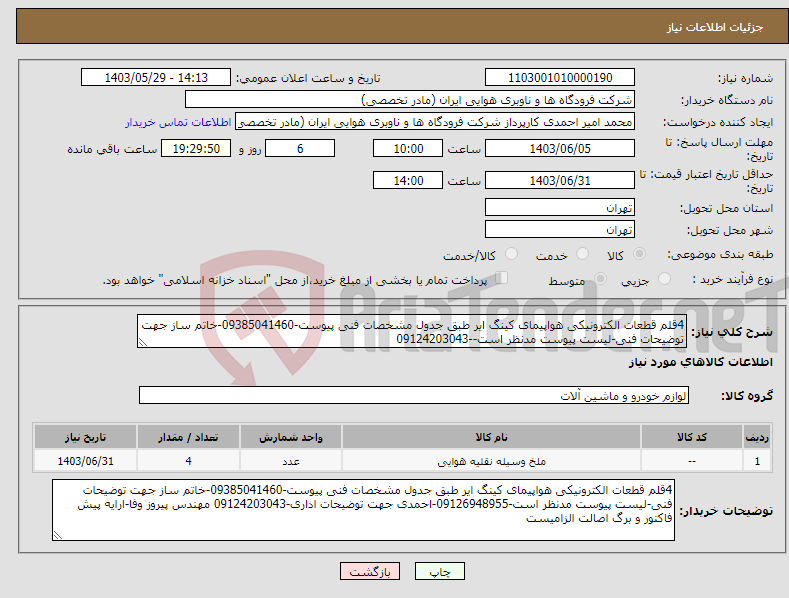Viewport: 789px width, 598px height.
Task: Click the table date cell 1403/06/31
Action: (86, 461)
